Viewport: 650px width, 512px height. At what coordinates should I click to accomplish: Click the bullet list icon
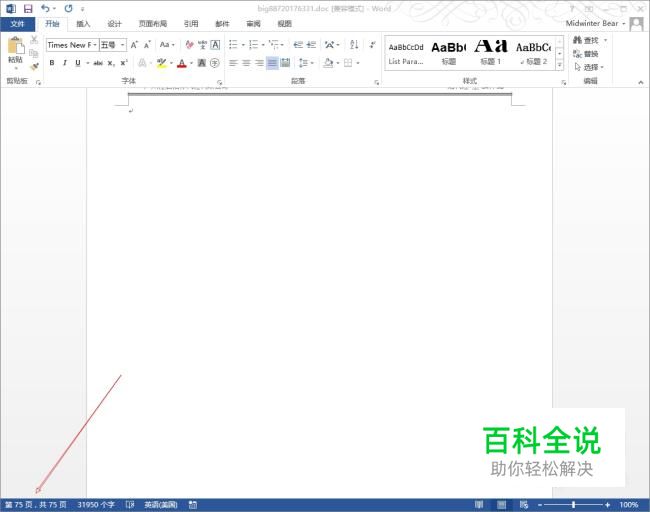tap(232, 45)
